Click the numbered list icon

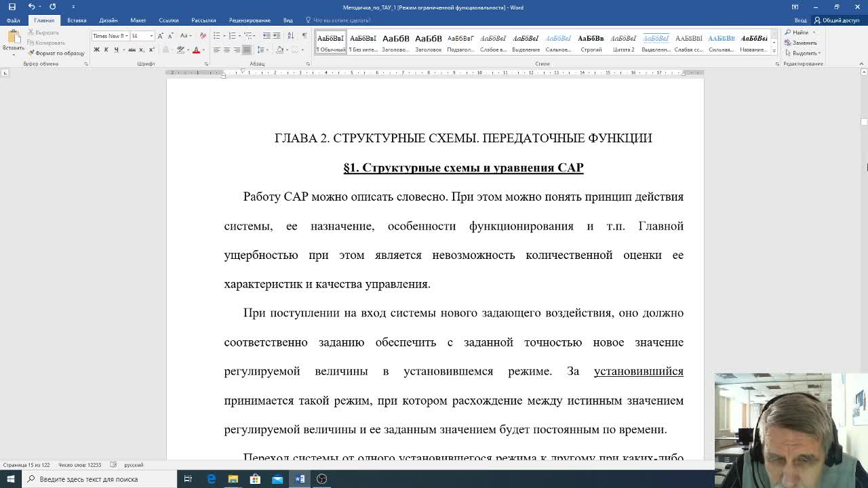232,35
